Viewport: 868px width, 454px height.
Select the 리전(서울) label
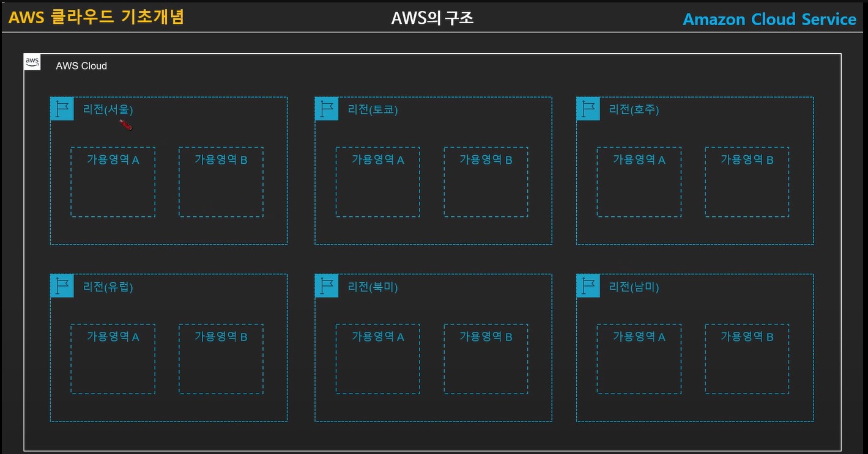108,110
